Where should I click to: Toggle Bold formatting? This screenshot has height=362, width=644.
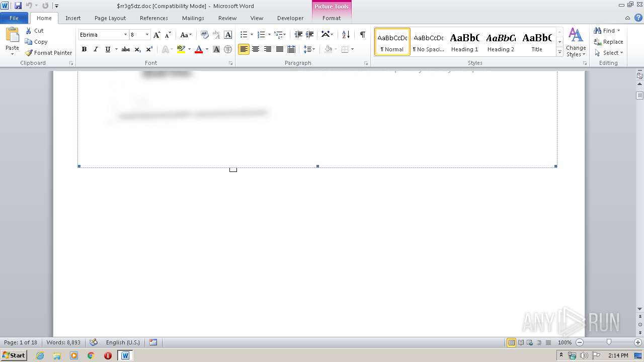[84, 49]
